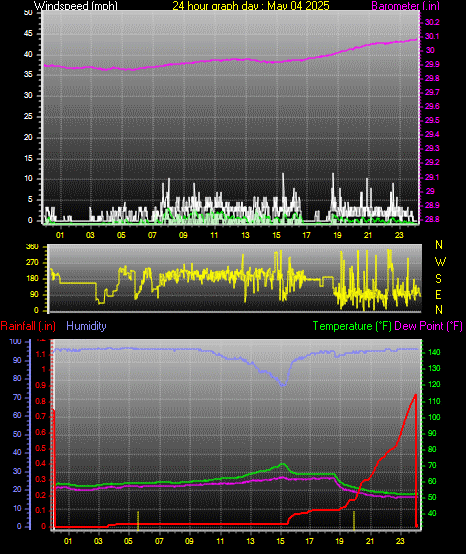Click the 20 value on humidity axis
Viewport: 466px width, 554px height.
(17, 489)
